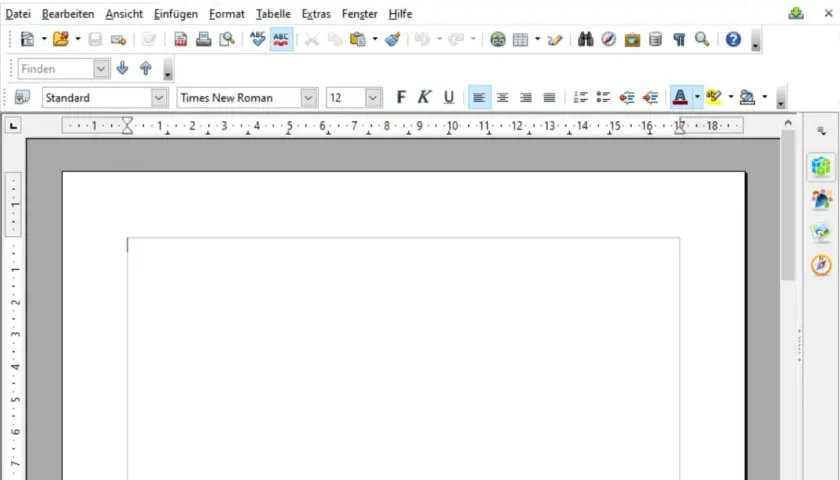840x480 pixels.
Task: Open the Fenster menu
Action: pyautogui.click(x=359, y=14)
